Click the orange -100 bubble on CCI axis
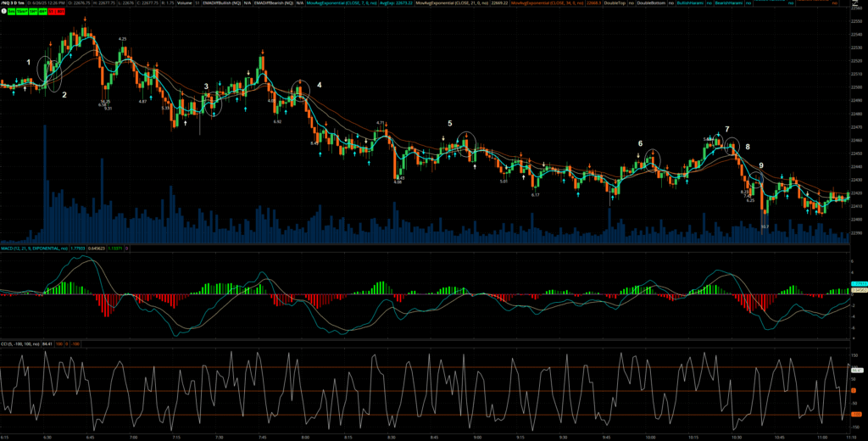The width and height of the screenshot is (868, 441). 856,415
